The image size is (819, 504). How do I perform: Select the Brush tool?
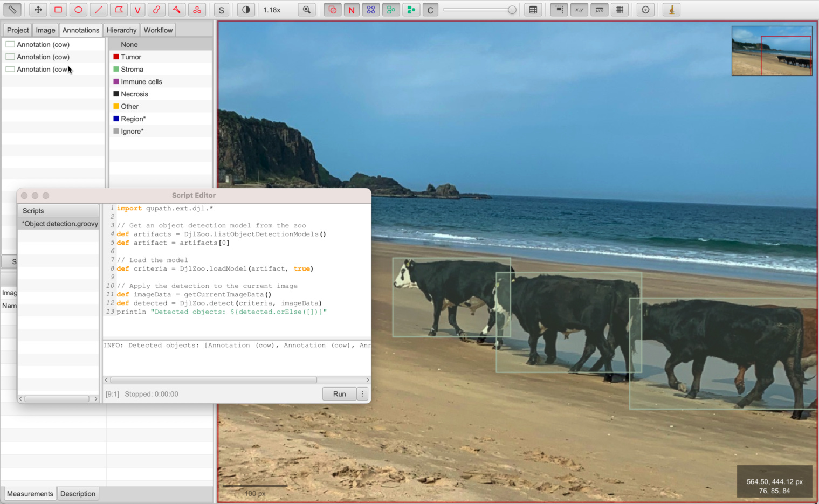click(x=156, y=10)
